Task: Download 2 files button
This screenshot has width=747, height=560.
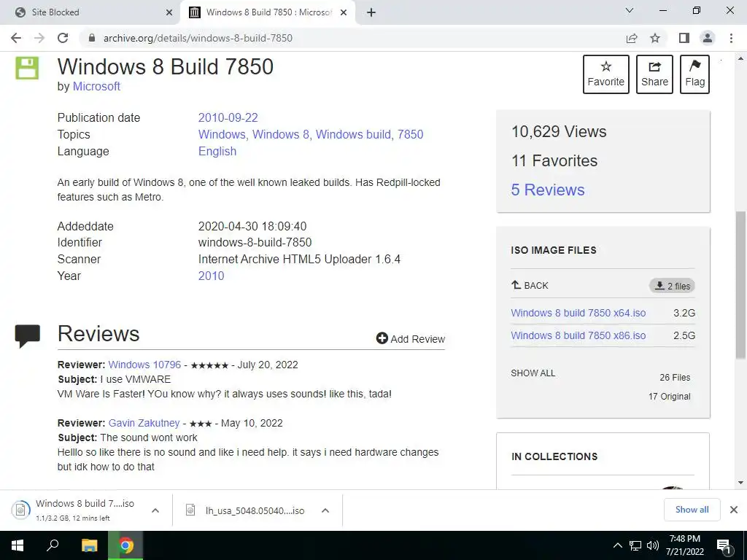Action: pyautogui.click(x=672, y=286)
